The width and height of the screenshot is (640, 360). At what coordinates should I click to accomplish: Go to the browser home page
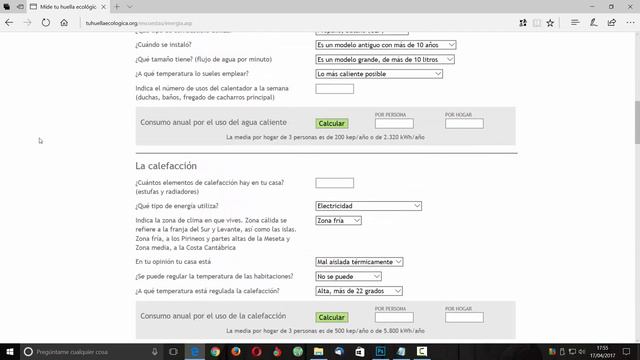pyautogui.click(x=64, y=23)
